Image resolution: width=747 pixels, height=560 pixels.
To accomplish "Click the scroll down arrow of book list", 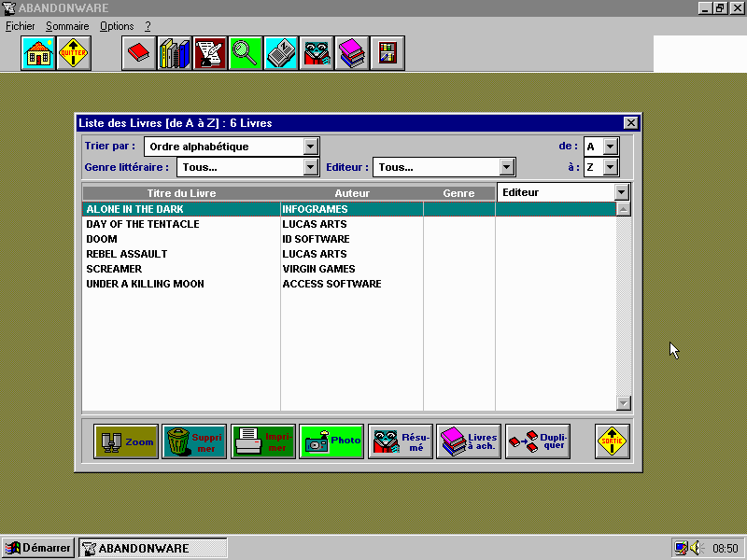I will pyautogui.click(x=624, y=403).
